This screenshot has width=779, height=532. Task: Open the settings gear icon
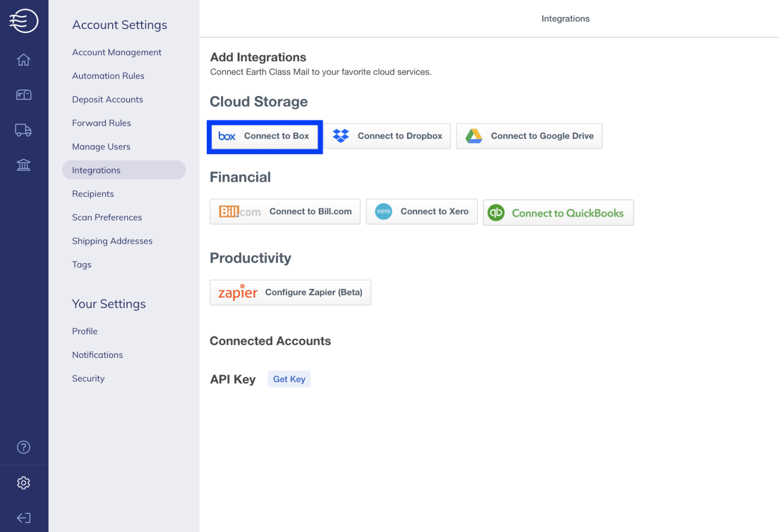click(23, 483)
